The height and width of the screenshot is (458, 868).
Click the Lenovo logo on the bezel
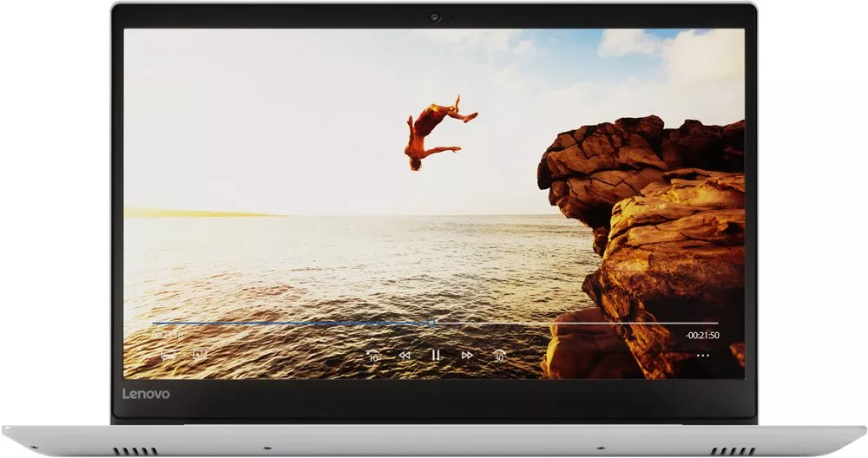(146, 394)
